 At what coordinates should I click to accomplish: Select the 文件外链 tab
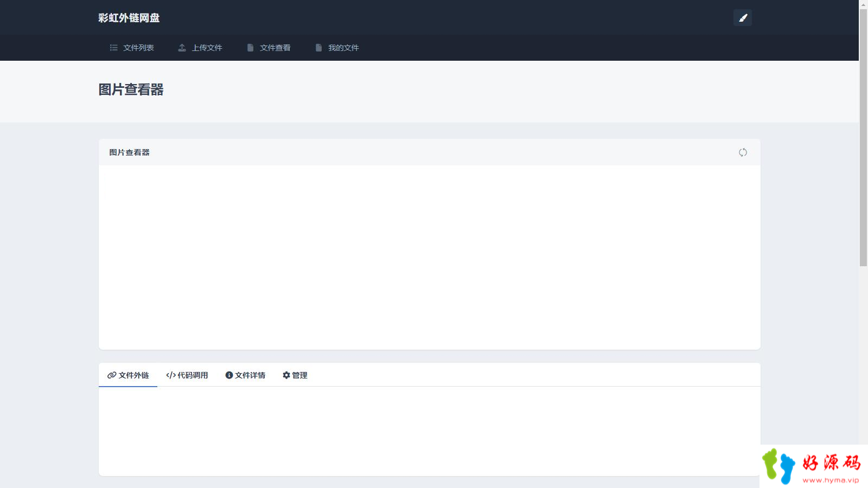coord(128,375)
